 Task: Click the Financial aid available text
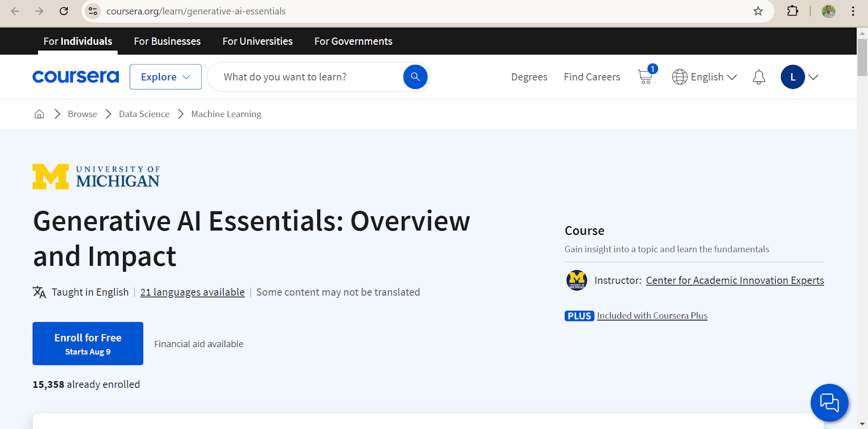[199, 344]
